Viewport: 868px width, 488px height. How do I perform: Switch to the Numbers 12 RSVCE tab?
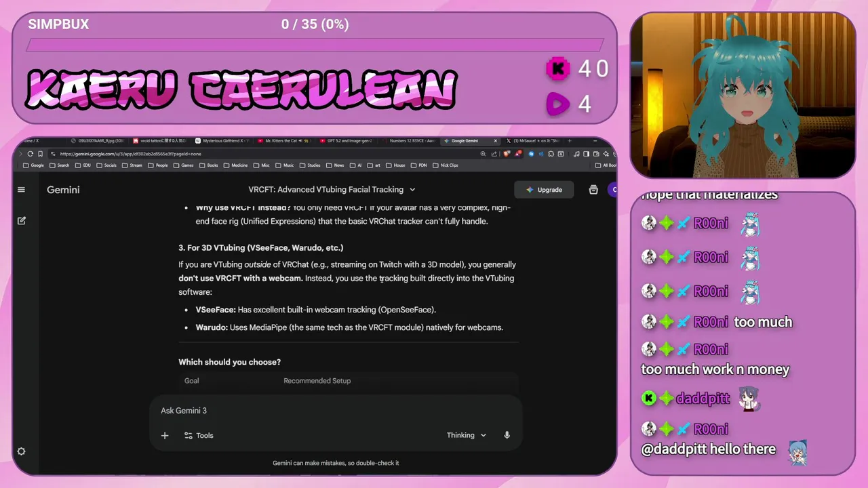click(407, 141)
